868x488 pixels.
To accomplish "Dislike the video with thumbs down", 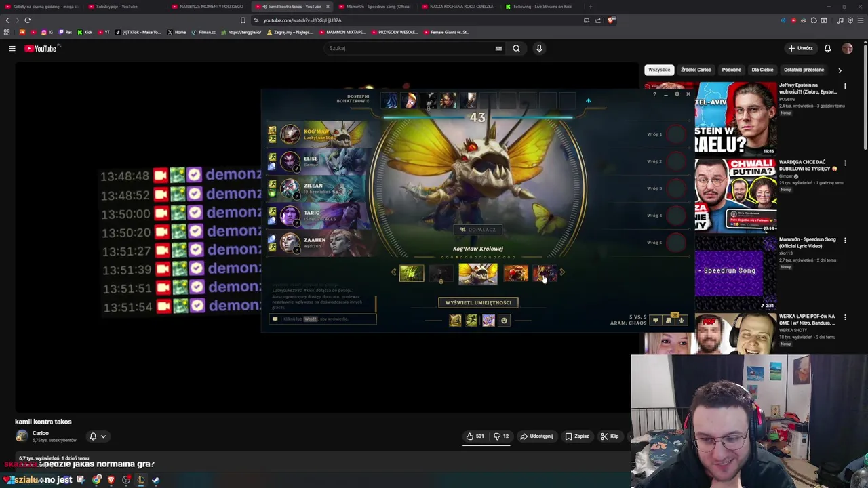I will click(x=501, y=436).
